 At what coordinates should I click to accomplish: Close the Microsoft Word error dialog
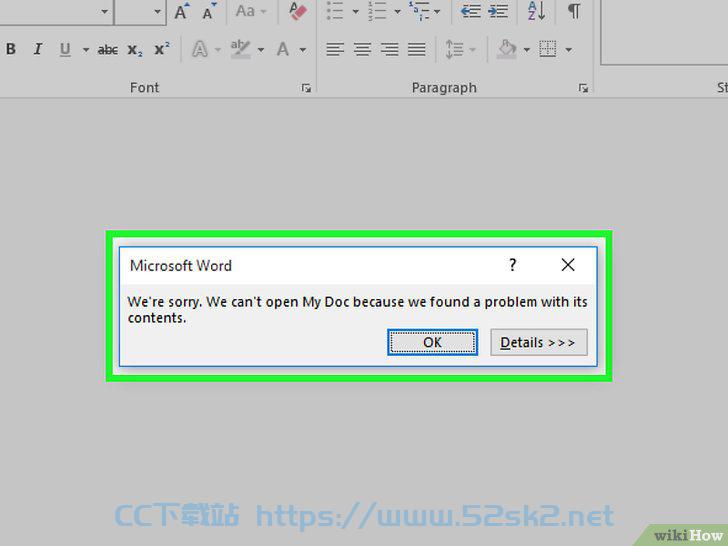pyautogui.click(x=568, y=265)
